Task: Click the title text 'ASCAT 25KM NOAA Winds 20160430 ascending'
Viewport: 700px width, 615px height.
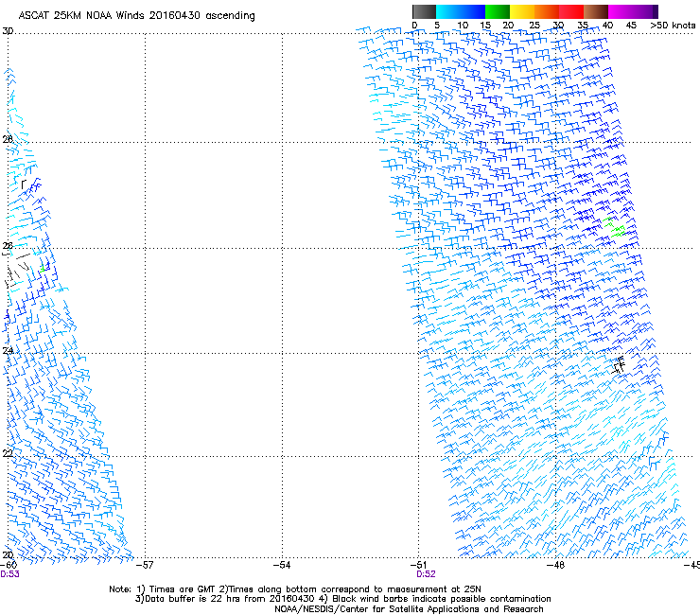Action: click(x=136, y=16)
